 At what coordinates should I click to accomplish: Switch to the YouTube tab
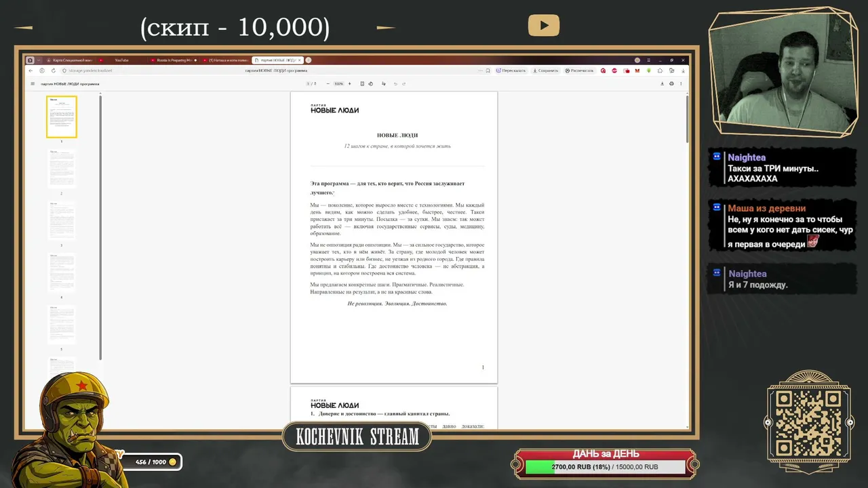(x=122, y=60)
